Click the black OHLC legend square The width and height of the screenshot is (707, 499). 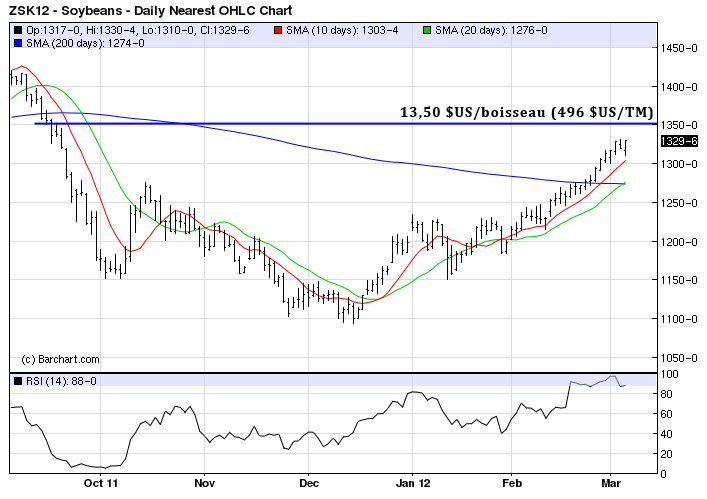click(x=19, y=30)
